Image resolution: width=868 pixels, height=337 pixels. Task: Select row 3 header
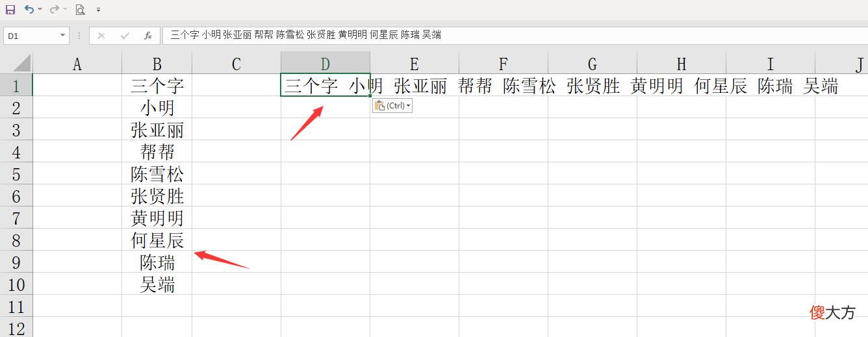tap(16, 129)
